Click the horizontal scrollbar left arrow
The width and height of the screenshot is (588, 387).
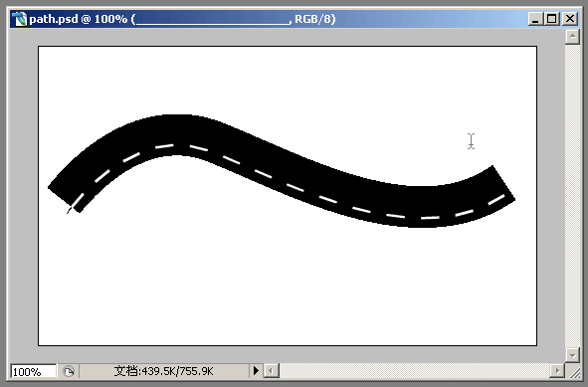tap(272, 371)
